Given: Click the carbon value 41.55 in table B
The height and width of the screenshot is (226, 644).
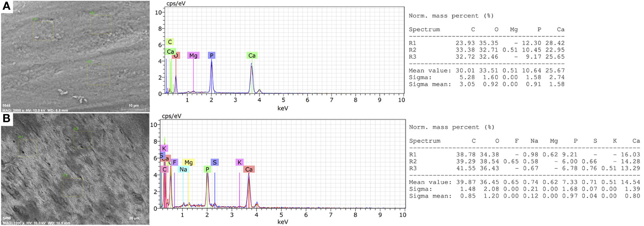Looking at the screenshot, I should pos(466,168).
